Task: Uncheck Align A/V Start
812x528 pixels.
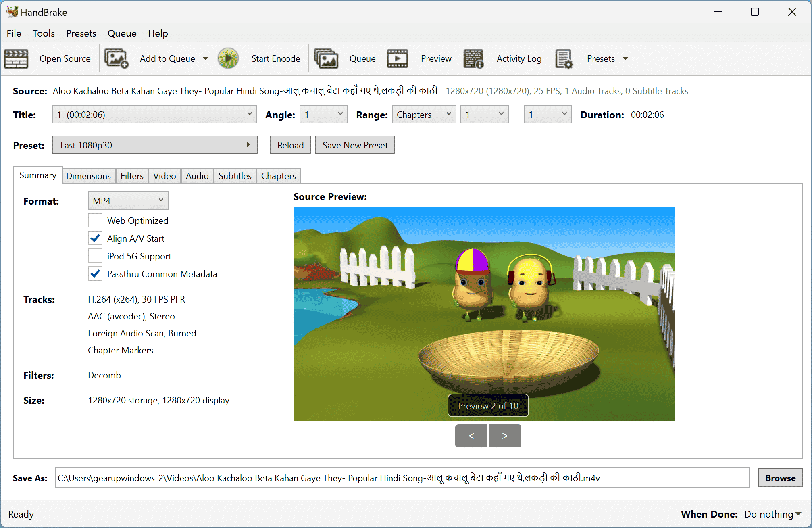Action: tap(95, 238)
